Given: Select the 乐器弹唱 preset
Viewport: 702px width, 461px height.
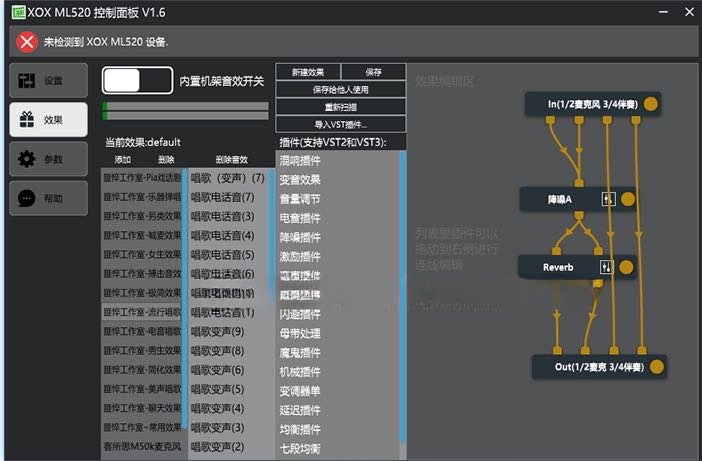Looking at the screenshot, I should [142, 197].
